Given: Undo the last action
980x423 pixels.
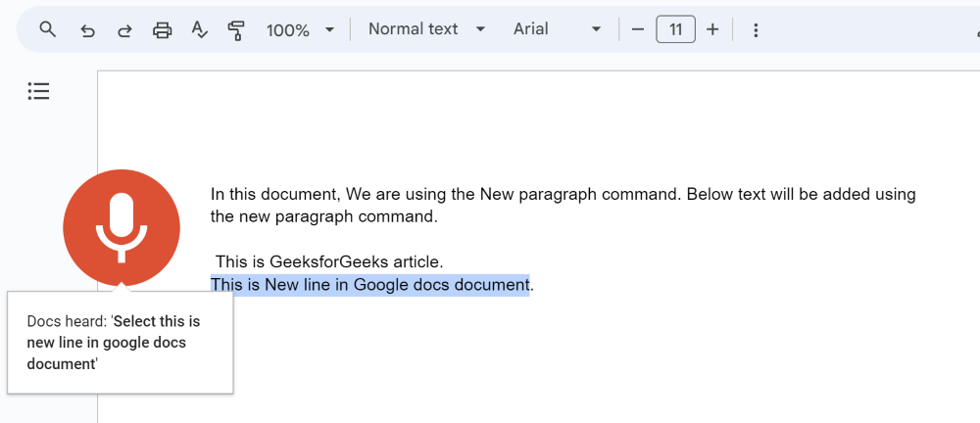Looking at the screenshot, I should click(87, 30).
